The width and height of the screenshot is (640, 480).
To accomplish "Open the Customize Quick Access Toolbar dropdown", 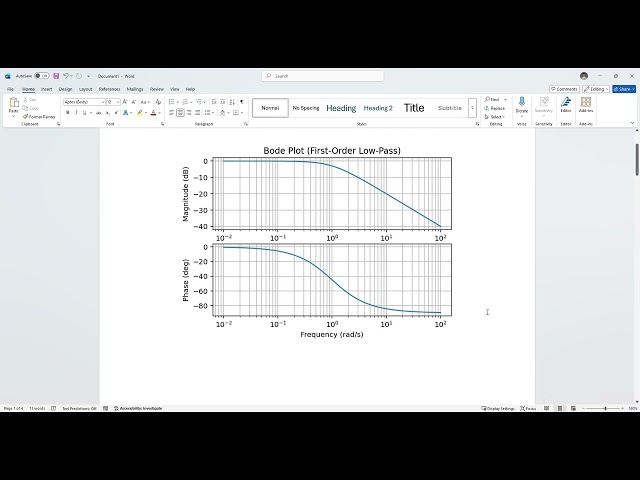I will click(89, 76).
